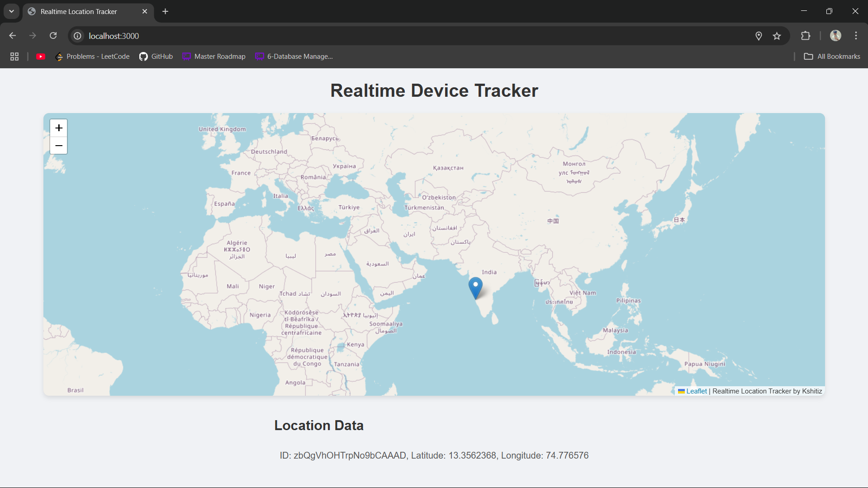Open the Extensions puzzle icon

point(805,36)
